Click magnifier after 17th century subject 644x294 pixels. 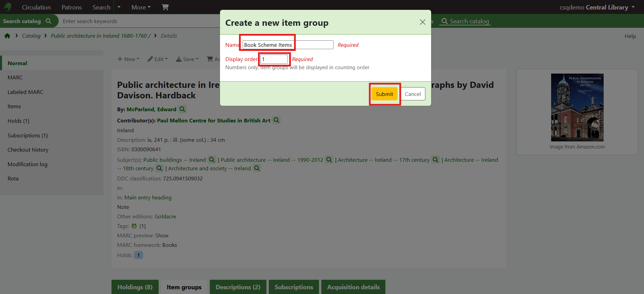click(436, 159)
